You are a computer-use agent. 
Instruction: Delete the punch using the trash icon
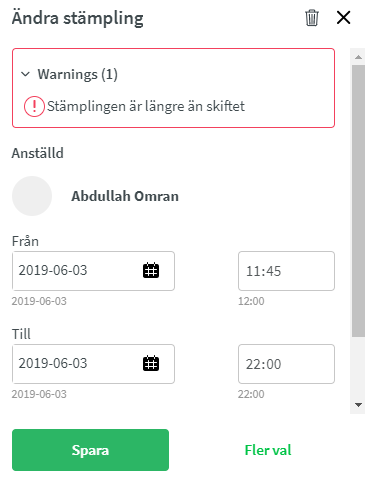[x=312, y=18]
